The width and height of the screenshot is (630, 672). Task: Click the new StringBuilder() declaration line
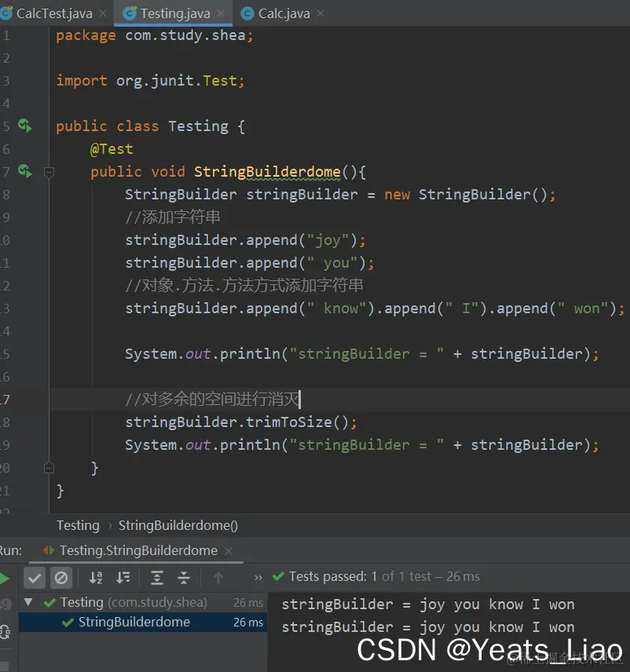click(x=340, y=195)
